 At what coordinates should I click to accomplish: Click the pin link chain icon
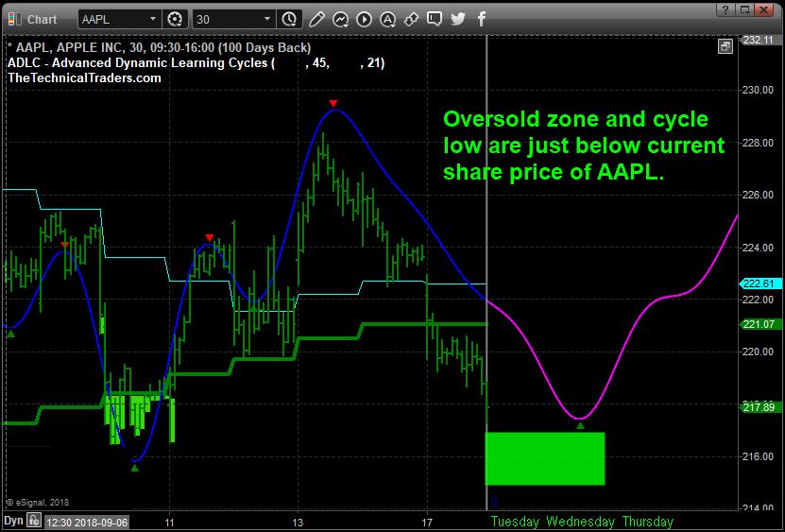(x=411, y=20)
